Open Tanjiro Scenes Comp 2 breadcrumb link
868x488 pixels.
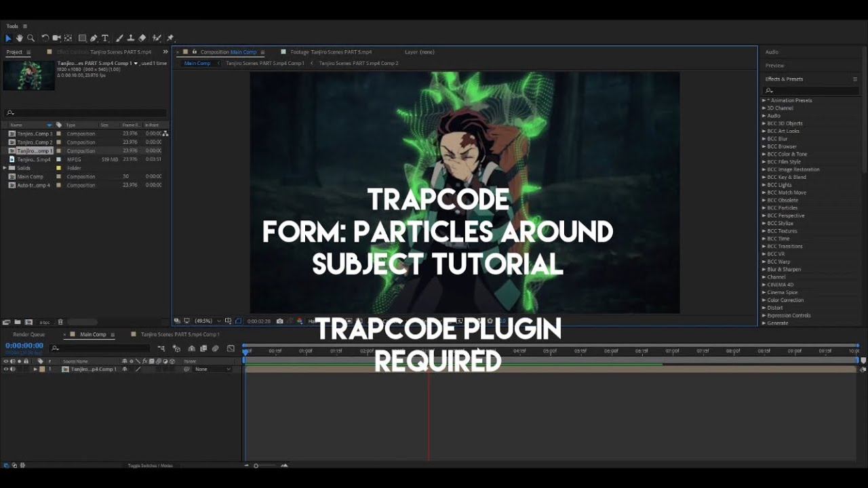click(359, 63)
